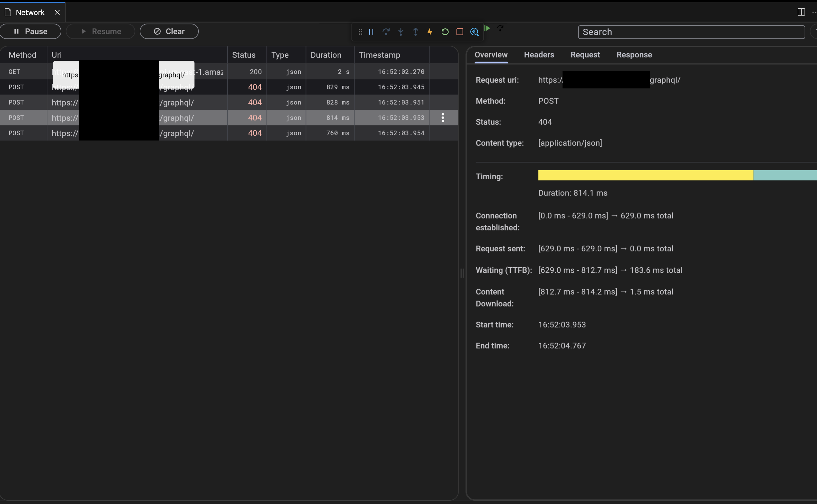Clear all network requests
Viewport: 817px width, 504px height.
click(169, 31)
